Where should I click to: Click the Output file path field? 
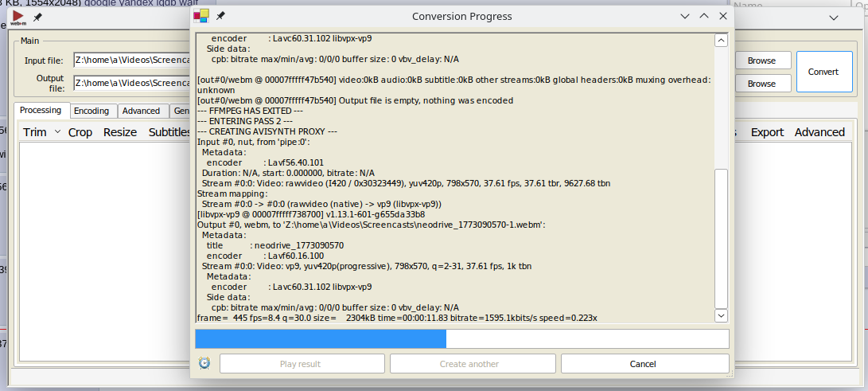click(132, 83)
